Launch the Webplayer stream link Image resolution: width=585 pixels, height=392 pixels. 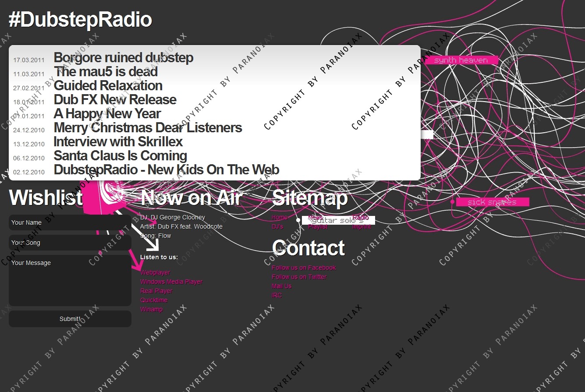point(155,272)
